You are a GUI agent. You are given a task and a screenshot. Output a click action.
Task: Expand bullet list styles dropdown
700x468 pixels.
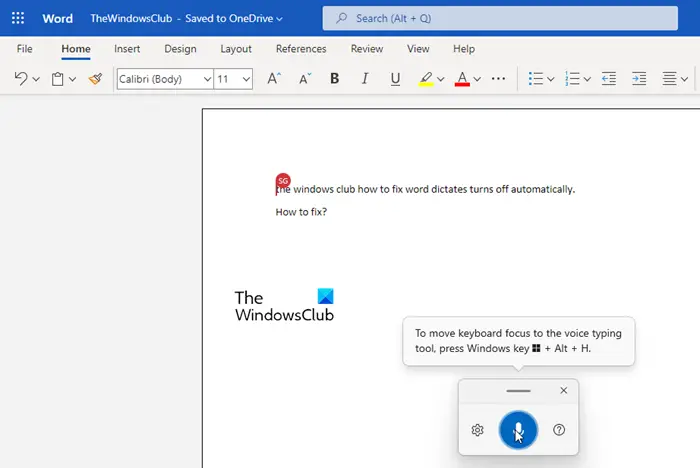(x=551, y=79)
